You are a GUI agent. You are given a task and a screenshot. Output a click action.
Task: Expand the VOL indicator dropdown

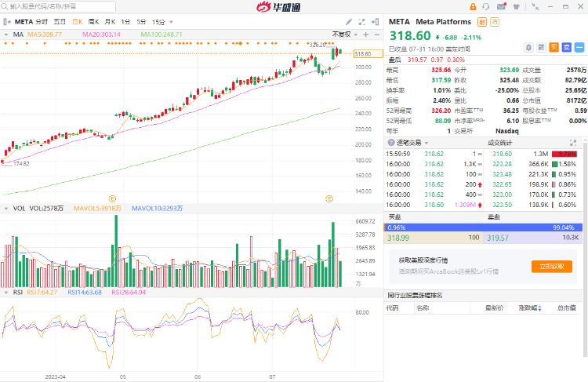pyautogui.click(x=7, y=208)
